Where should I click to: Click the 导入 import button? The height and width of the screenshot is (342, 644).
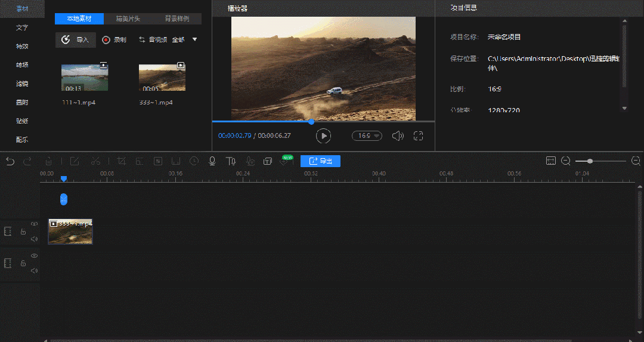(76, 40)
